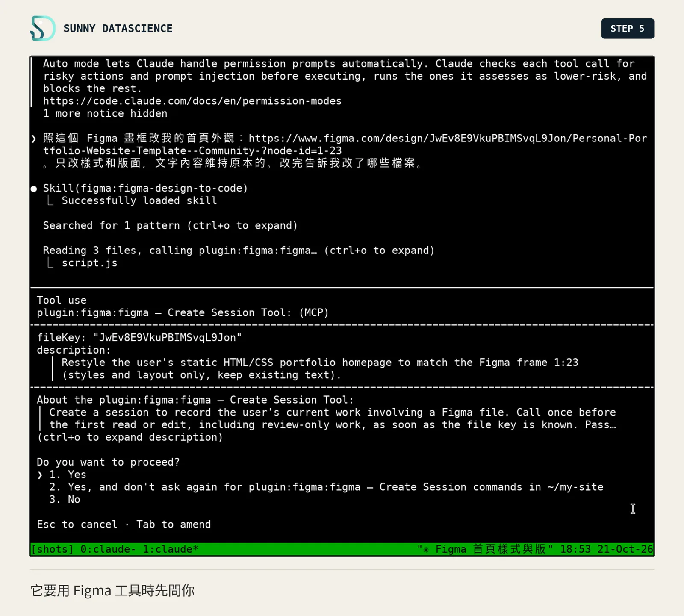
Task: Choose "Yes, and don't ask again" option
Action: pyautogui.click(x=326, y=487)
